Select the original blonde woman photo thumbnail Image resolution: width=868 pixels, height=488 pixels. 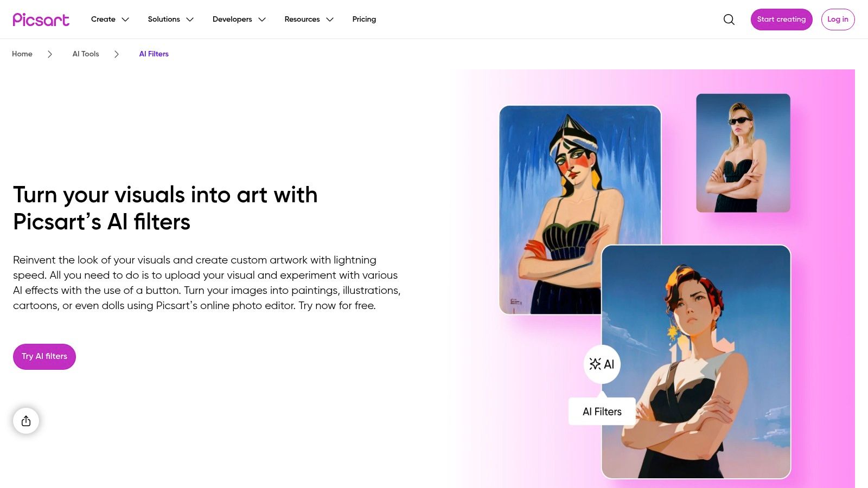(743, 153)
